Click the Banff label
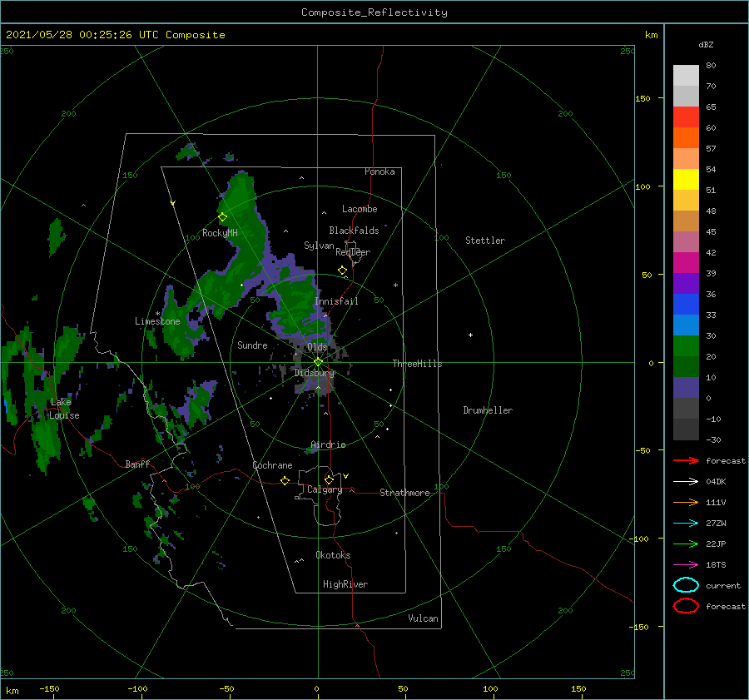 [137, 464]
